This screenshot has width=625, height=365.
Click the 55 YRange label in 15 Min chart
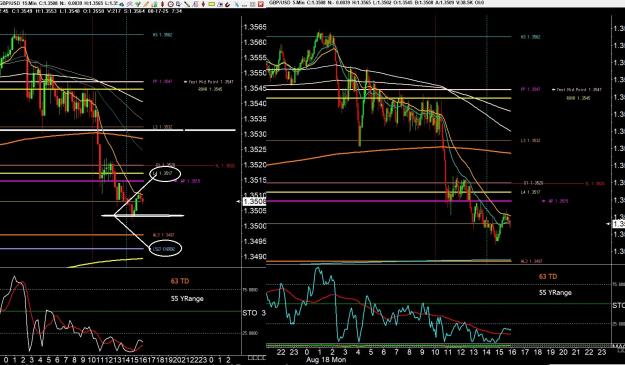click(x=187, y=298)
